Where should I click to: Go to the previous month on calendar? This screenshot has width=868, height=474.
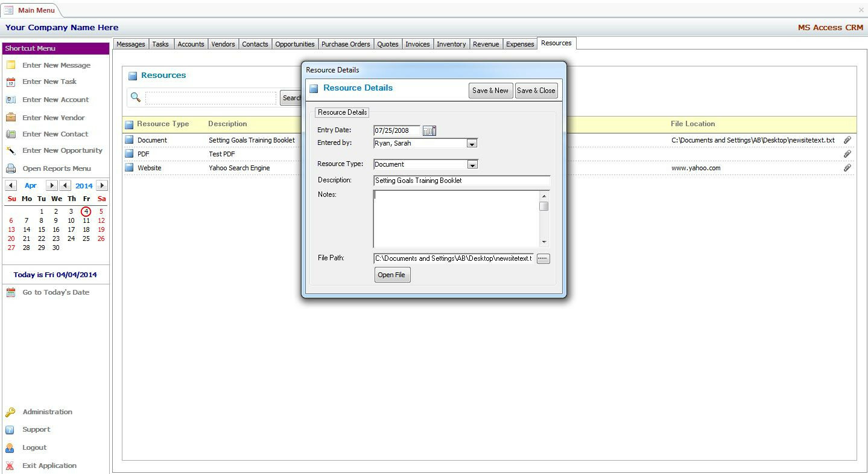pos(11,185)
